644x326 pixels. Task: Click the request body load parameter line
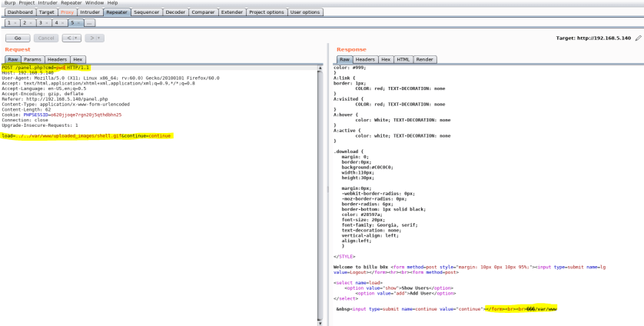pyautogui.click(x=86, y=135)
